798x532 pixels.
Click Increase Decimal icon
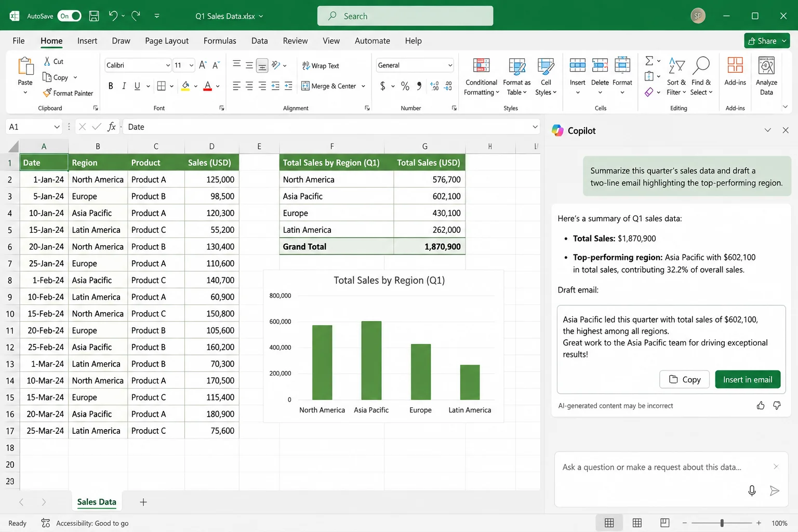coord(434,86)
